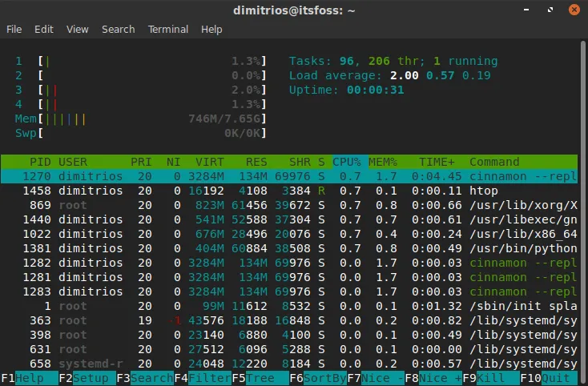Toggle F5 Tree view
588x386 pixels.
click(261, 378)
